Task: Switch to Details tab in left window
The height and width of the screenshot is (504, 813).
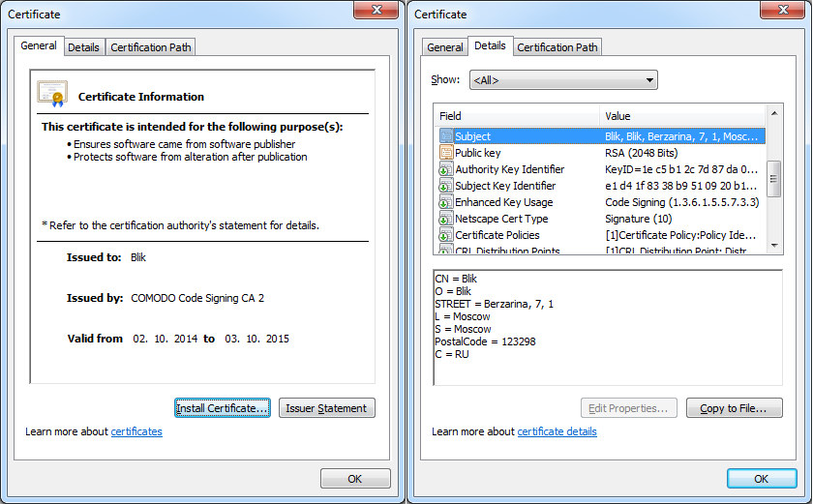Action: click(x=83, y=47)
